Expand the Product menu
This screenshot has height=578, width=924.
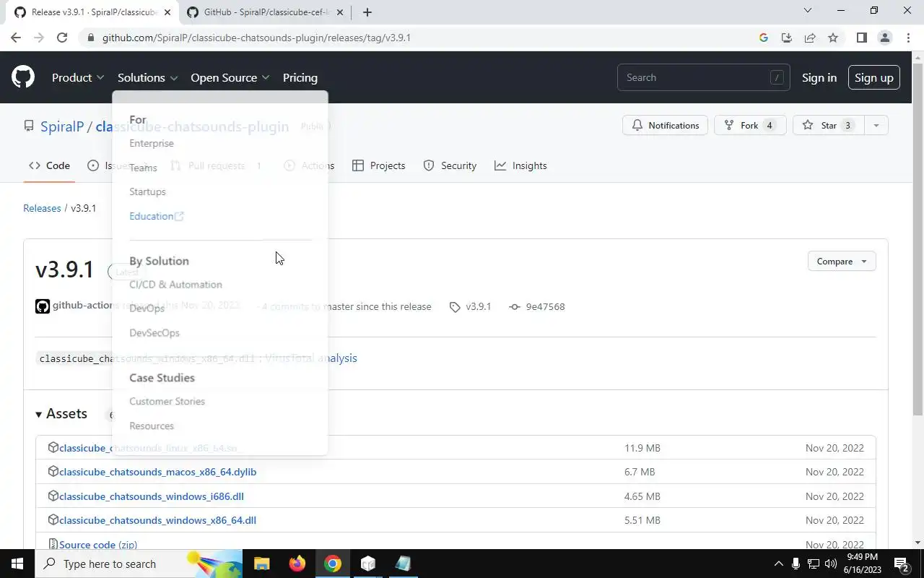click(78, 77)
